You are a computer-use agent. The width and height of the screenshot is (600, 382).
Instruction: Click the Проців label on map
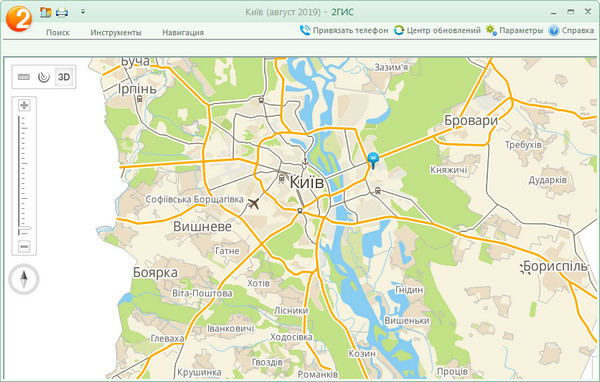coord(452,371)
